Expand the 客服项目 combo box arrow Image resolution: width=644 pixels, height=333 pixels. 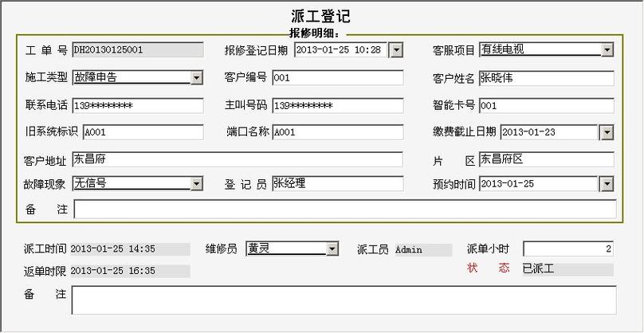607,50
